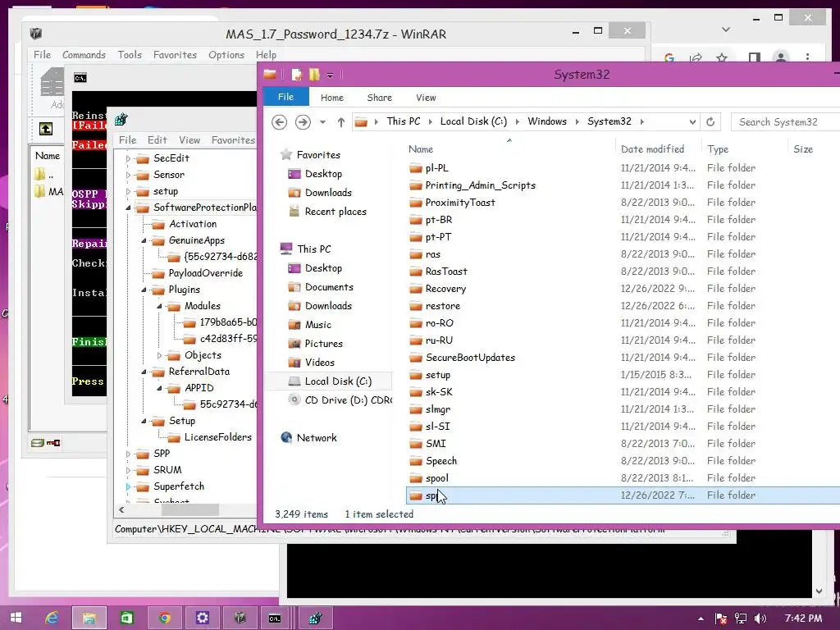
Task: Open the Favorites menu in Registry Editor
Action: pos(233,139)
